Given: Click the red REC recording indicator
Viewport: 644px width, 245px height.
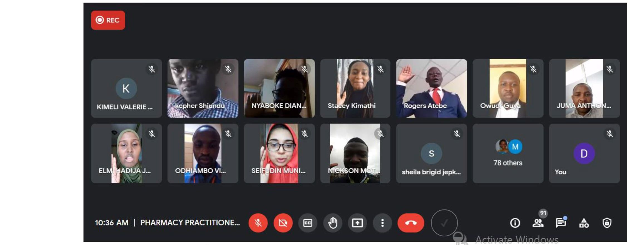Looking at the screenshot, I should (x=108, y=20).
